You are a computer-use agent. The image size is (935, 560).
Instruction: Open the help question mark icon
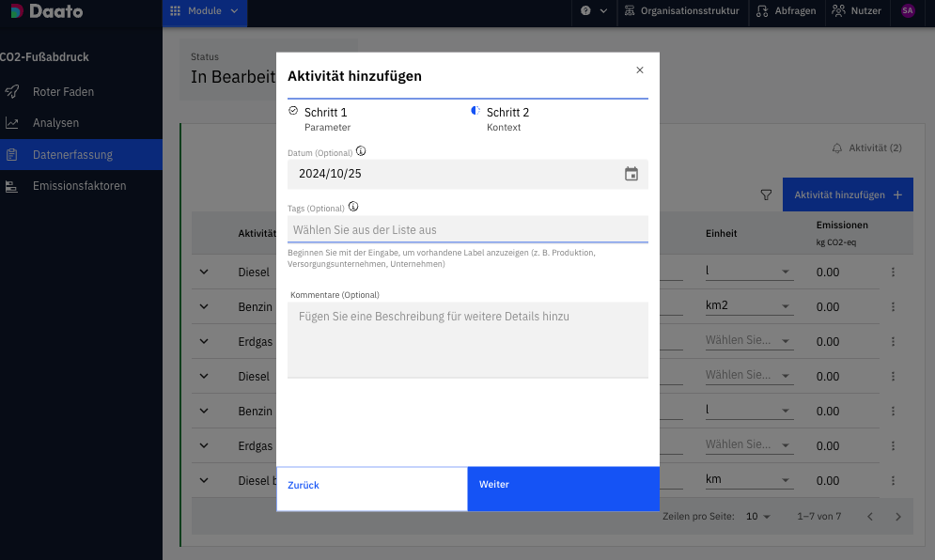click(x=585, y=10)
